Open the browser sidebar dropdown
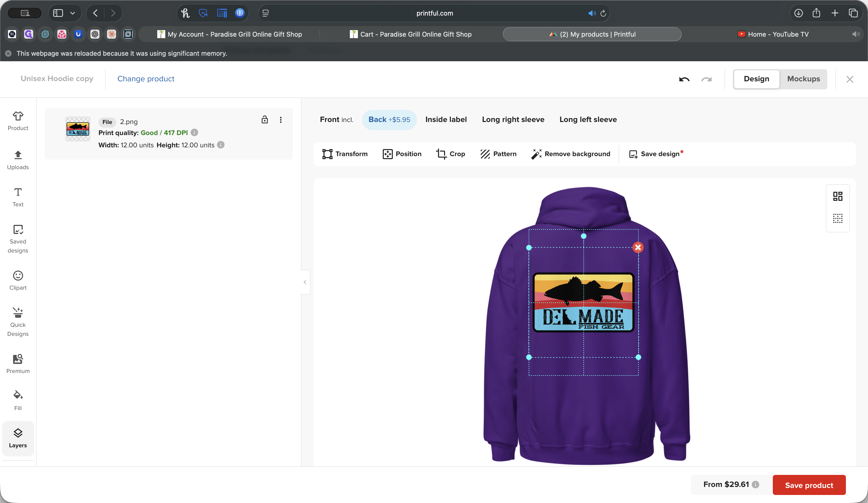Viewport: 868px width, 503px height. click(x=72, y=13)
